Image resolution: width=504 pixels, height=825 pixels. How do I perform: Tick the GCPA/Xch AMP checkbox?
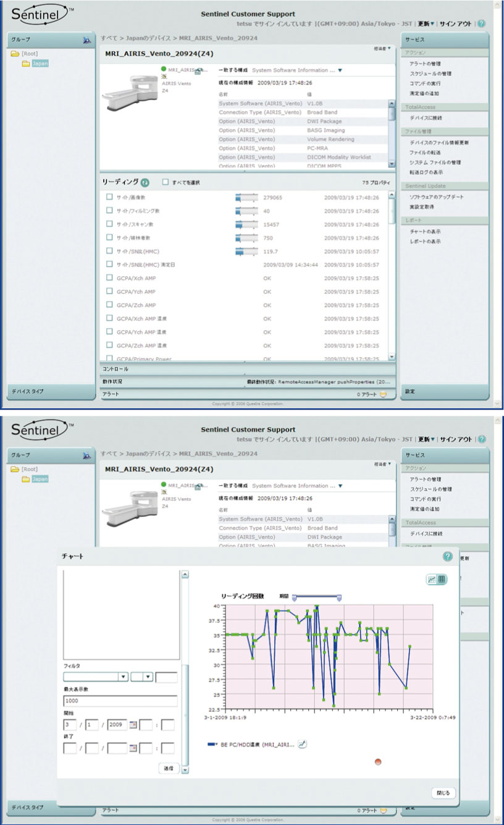109,278
